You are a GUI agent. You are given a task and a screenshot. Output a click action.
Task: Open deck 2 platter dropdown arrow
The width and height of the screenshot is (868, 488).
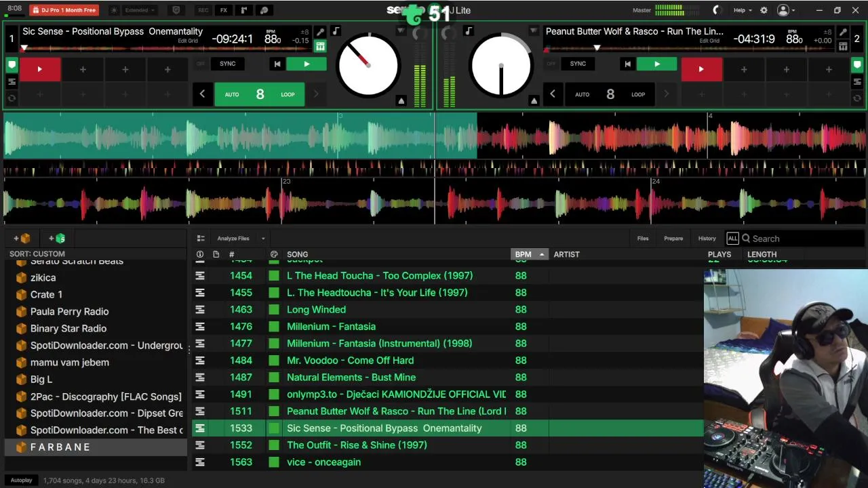[534, 31]
